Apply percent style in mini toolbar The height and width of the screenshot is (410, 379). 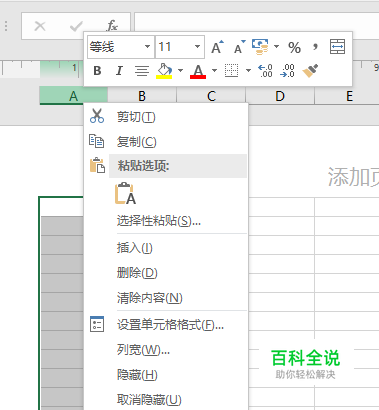click(294, 48)
